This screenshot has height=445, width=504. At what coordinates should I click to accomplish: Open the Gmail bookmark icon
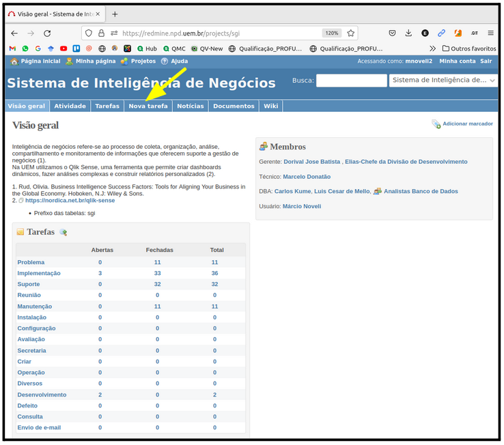(12, 48)
